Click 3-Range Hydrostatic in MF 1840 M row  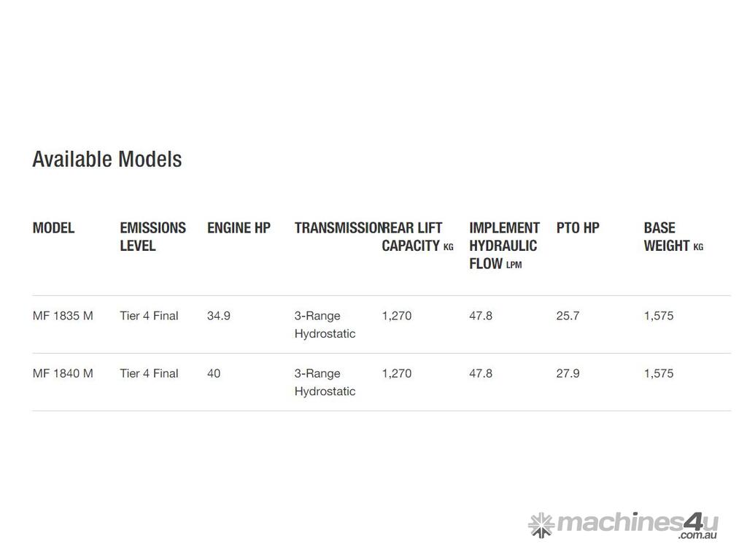(x=325, y=382)
